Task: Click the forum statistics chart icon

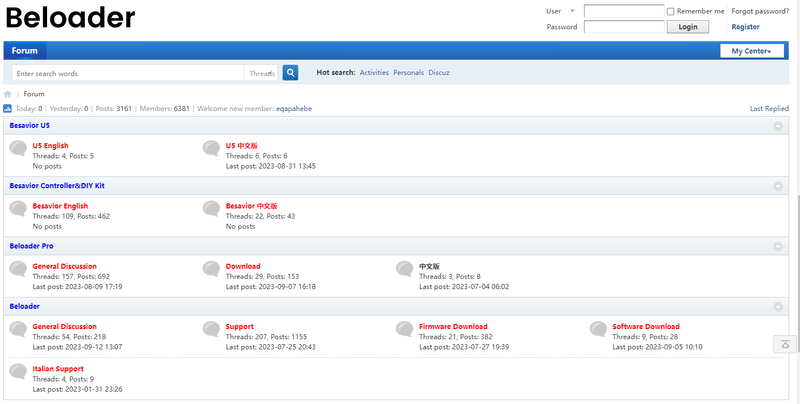Action: (8, 109)
